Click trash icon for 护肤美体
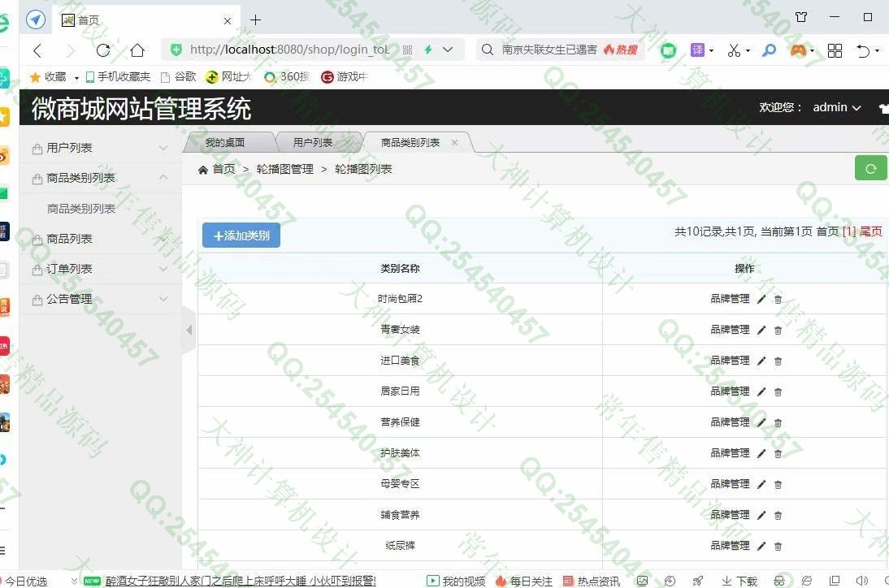Viewport: 889px width, 588px height. click(778, 453)
